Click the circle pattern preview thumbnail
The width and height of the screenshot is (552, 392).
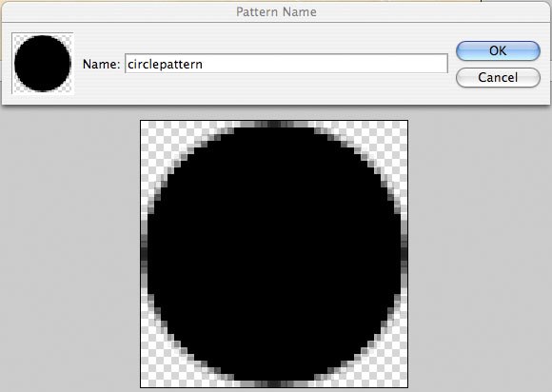(43, 64)
